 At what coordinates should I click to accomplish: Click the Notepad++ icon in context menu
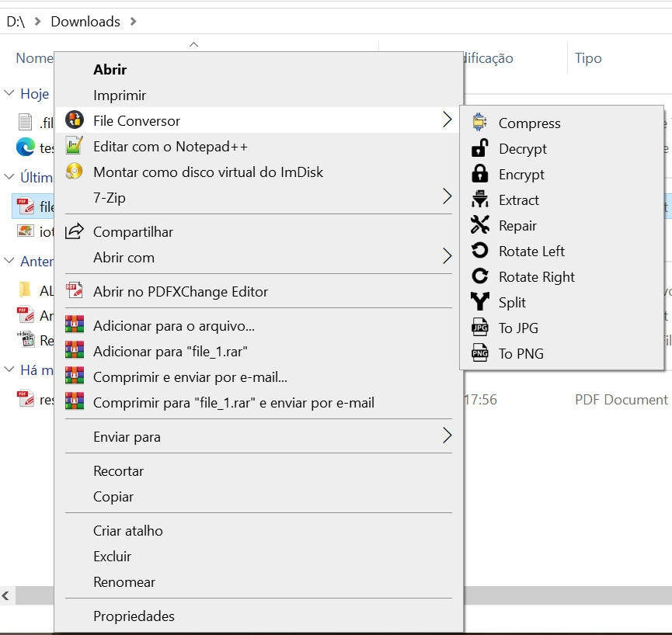(x=74, y=146)
